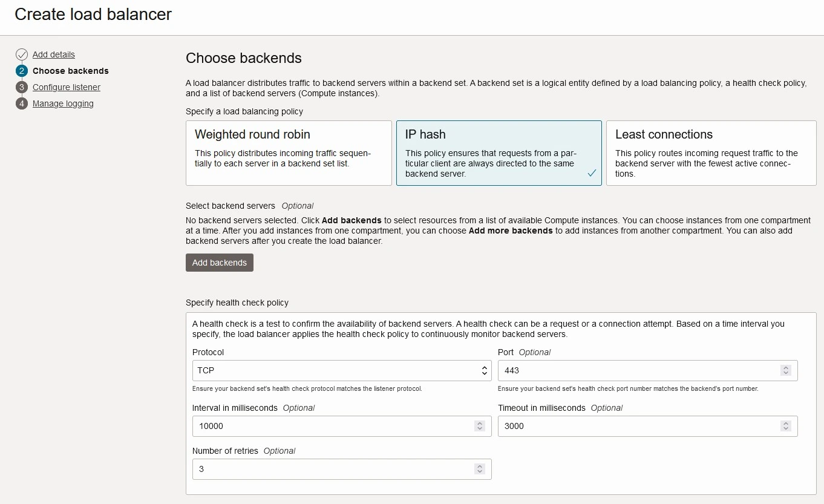Select the Least connections policy
The width and height of the screenshot is (824, 504).
click(711, 153)
